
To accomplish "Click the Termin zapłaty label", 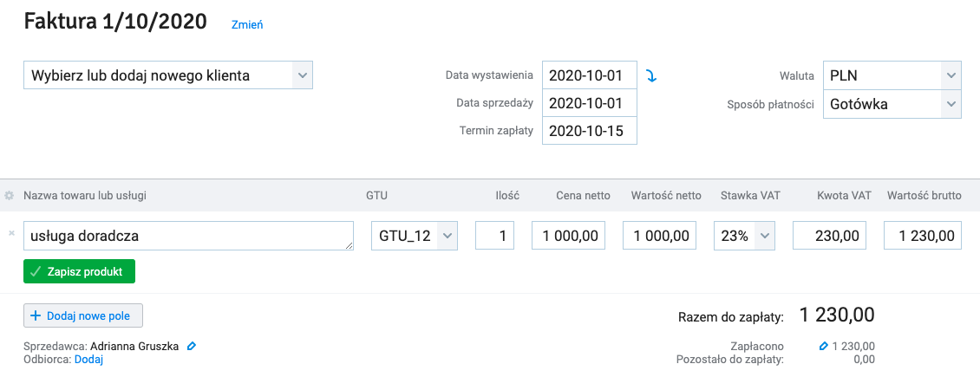I will [x=496, y=131].
